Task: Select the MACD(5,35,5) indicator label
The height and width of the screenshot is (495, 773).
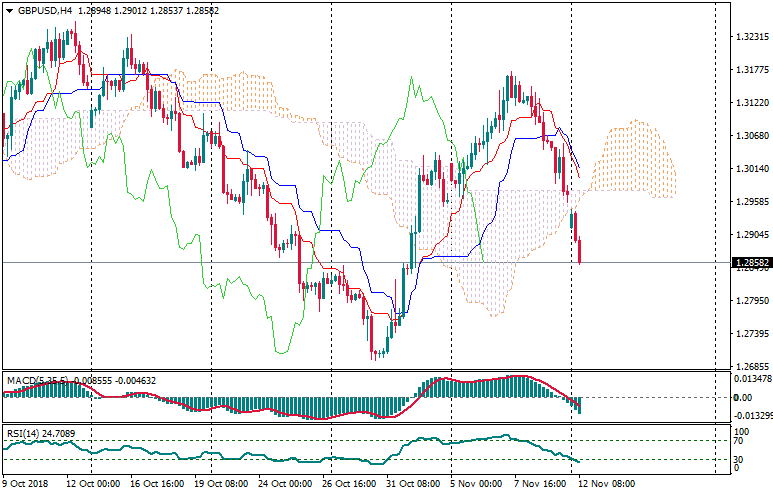Action: (37, 380)
